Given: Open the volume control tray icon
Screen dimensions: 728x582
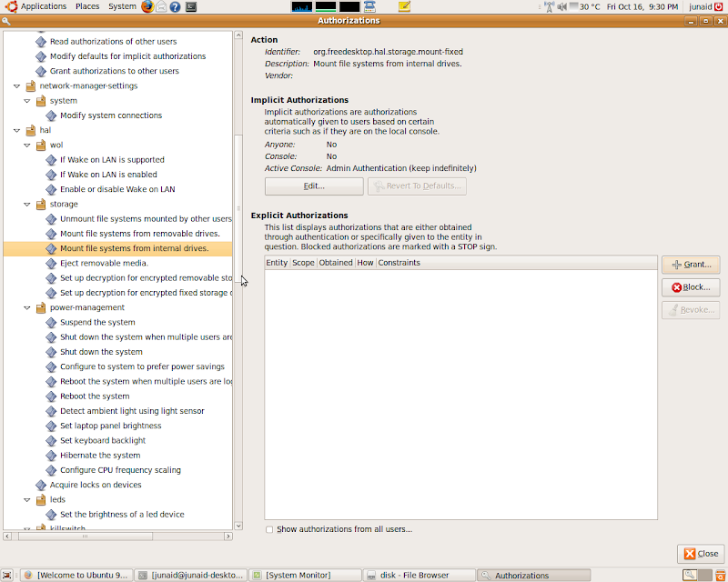Looking at the screenshot, I should point(561,6).
